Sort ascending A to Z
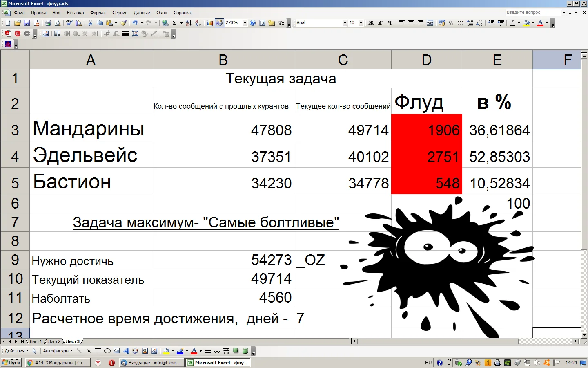 (189, 23)
